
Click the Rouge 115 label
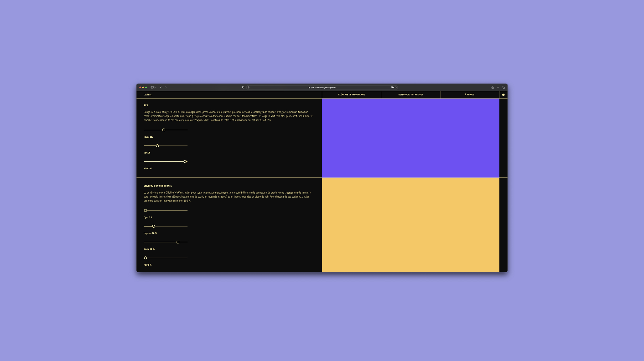(148, 137)
